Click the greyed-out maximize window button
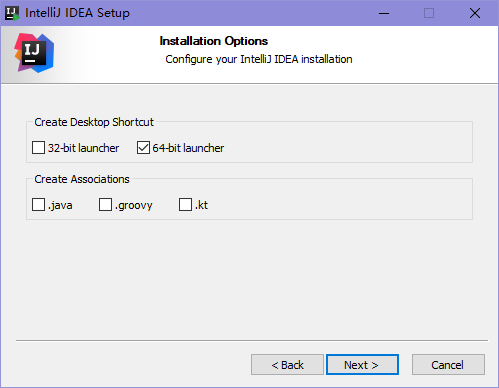The image size is (499, 388). click(x=429, y=13)
